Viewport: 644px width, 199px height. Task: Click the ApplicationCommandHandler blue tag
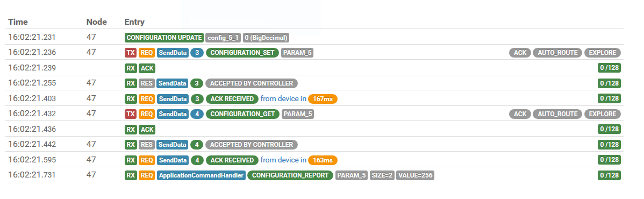pos(201,175)
